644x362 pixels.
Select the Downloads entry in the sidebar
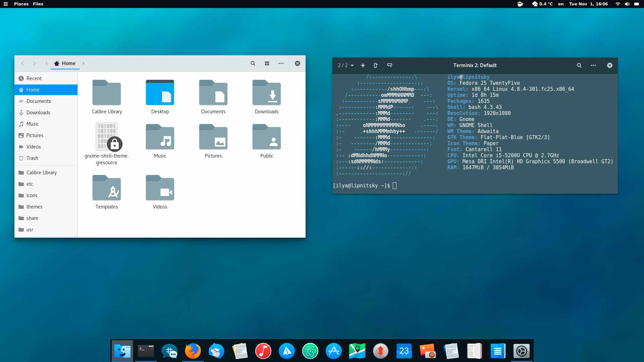click(38, 112)
